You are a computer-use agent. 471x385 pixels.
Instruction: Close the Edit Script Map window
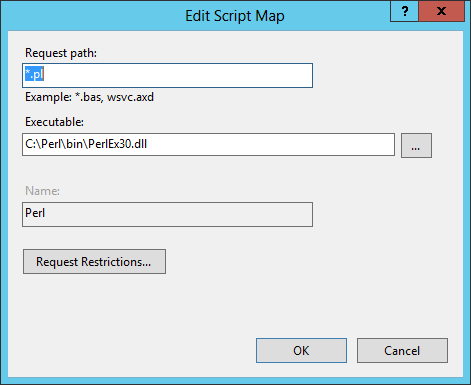441,11
